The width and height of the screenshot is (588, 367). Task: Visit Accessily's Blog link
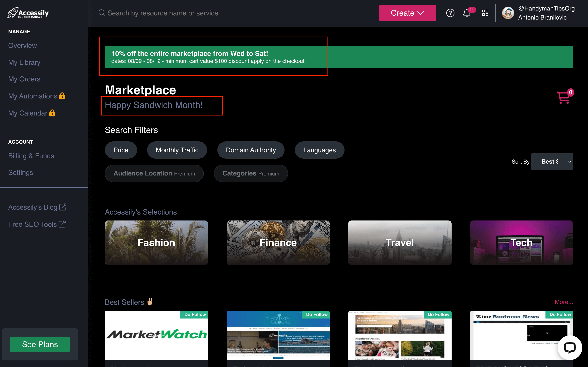[33, 207]
